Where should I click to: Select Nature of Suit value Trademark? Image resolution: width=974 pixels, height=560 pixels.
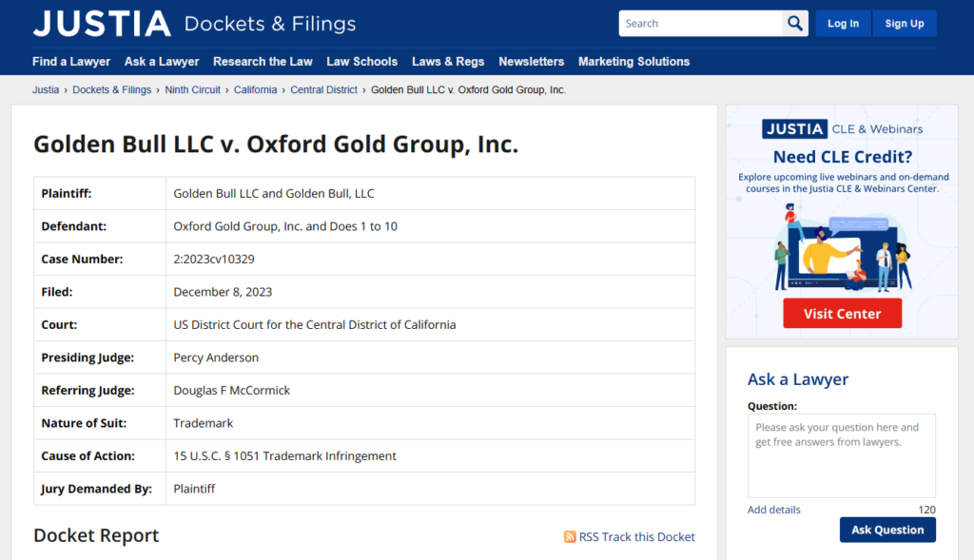click(204, 423)
